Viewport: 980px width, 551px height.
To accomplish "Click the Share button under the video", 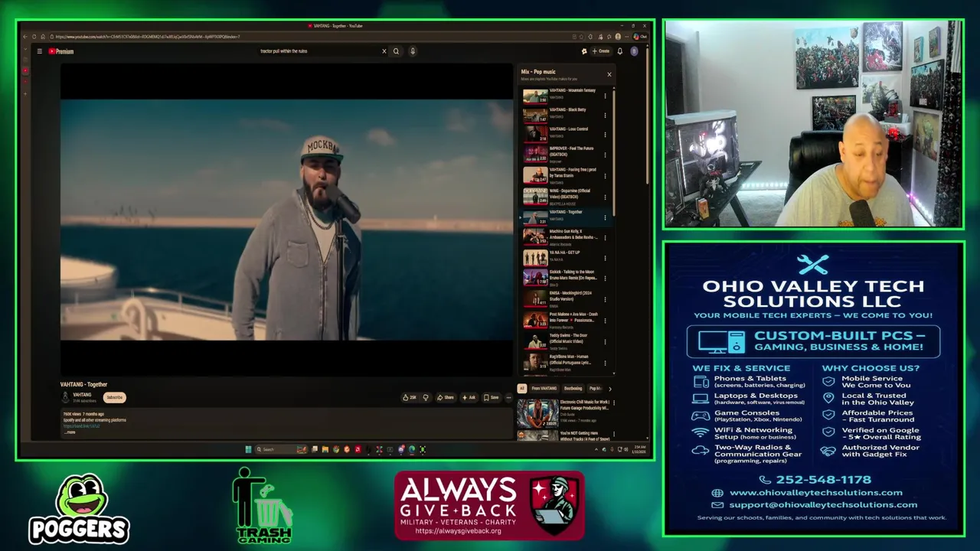I will tap(446, 397).
